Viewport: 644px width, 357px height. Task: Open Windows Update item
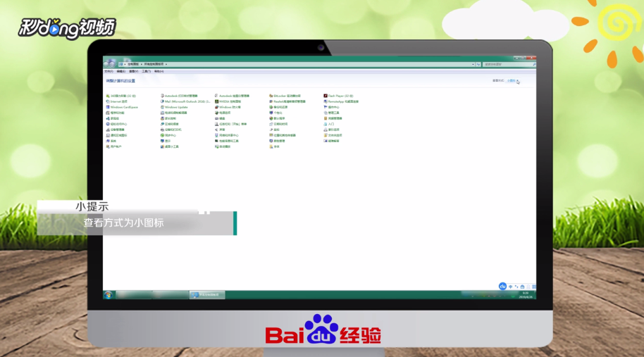[174, 107]
